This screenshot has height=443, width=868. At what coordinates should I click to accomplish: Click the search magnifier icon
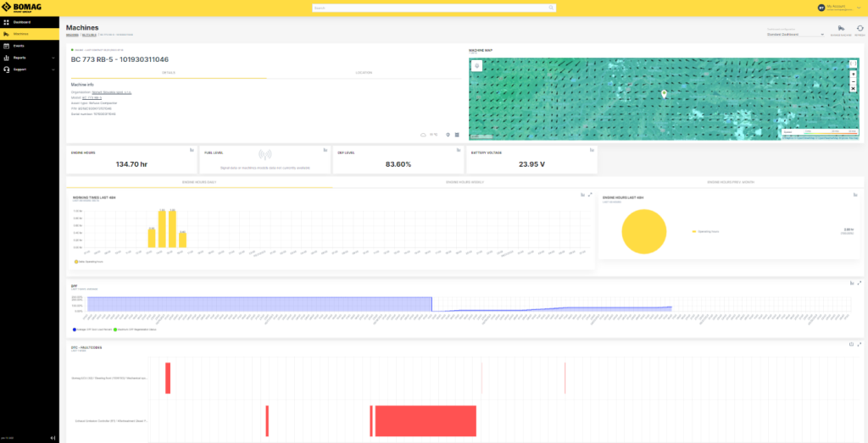coord(551,8)
